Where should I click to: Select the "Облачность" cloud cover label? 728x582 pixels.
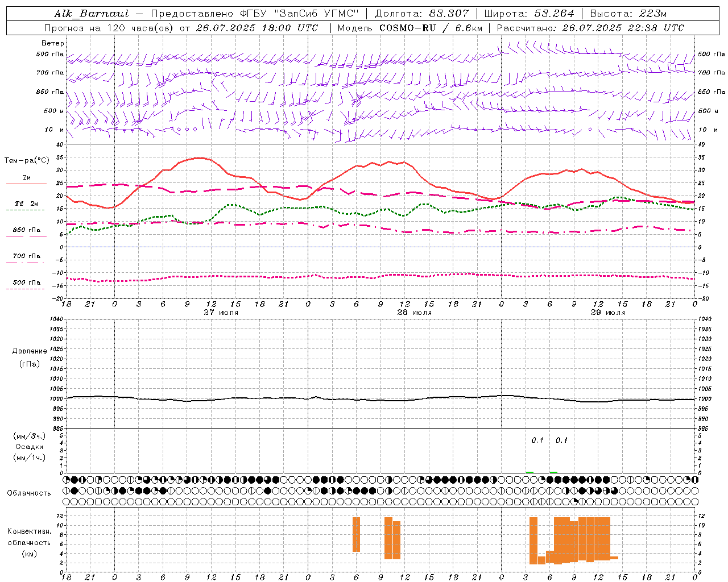click(29, 493)
